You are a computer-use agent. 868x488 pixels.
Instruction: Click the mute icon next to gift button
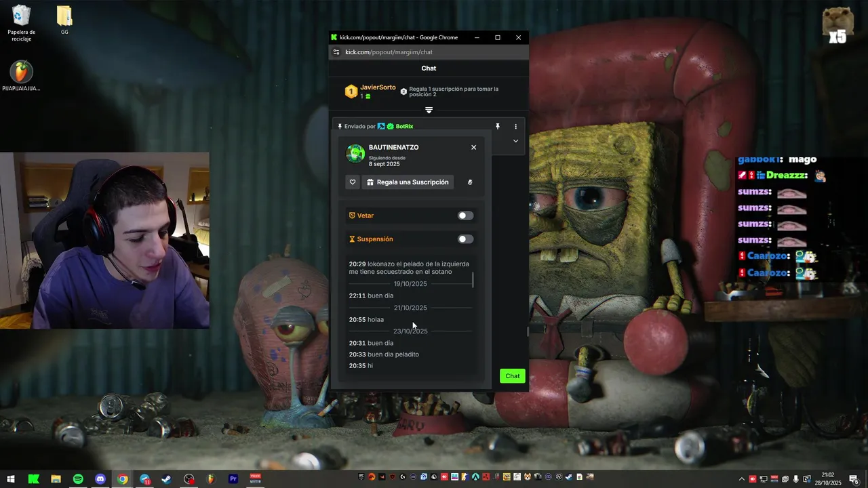point(470,182)
